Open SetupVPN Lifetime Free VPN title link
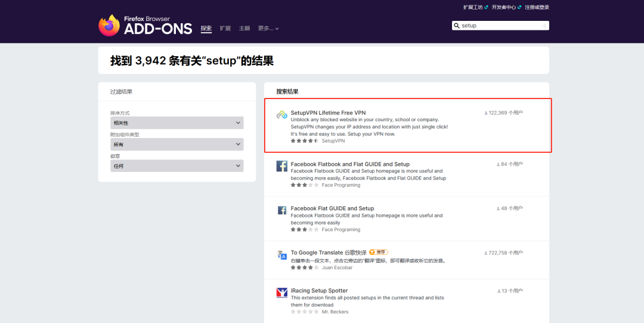This screenshot has width=644, height=323. point(328,113)
